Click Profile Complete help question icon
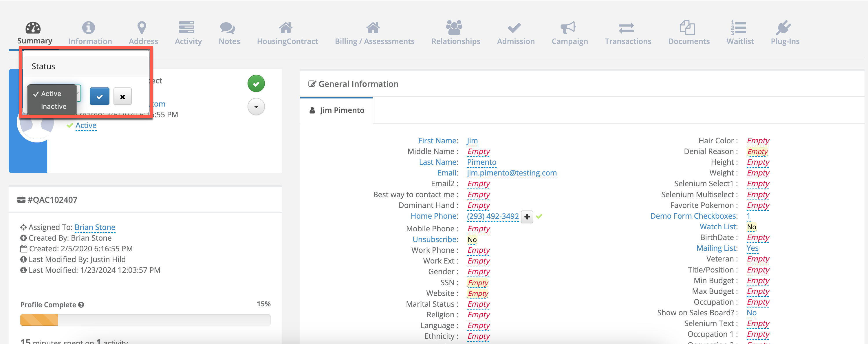This screenshot has width=868, height=344. (x=81, y=305)
